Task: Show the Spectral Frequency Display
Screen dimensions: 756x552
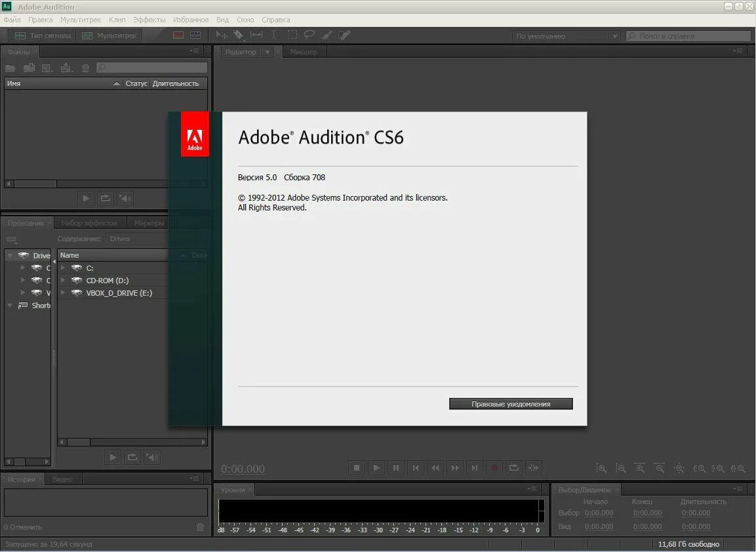Action: [178, 35]
